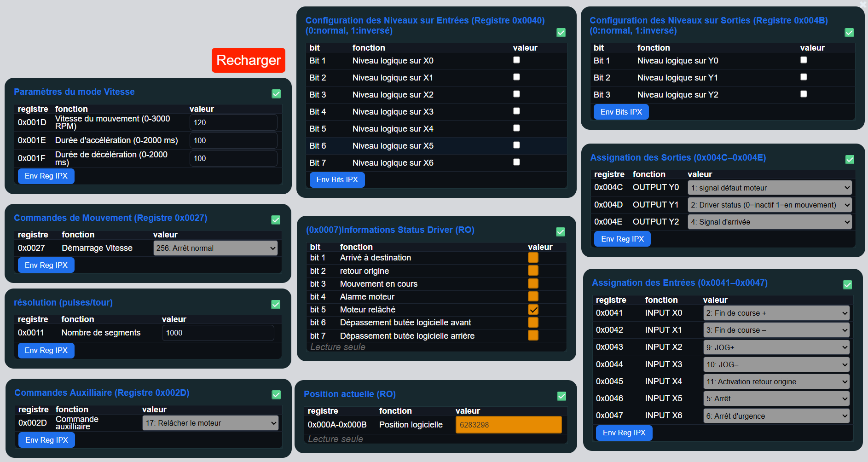Click the Vitesse du mouvement value field
868x462 pixels.
point(233,122)
